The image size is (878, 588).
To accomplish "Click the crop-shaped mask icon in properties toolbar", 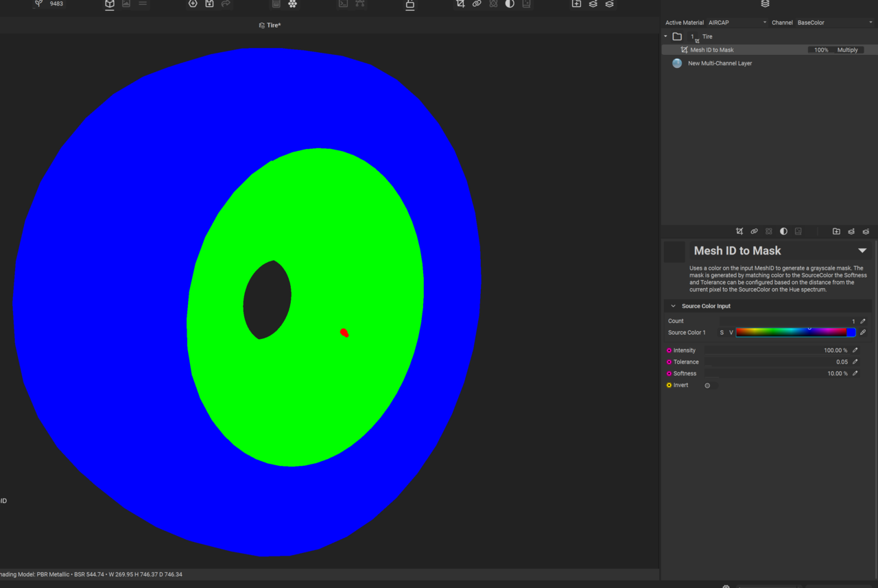I will coord(739,232).
